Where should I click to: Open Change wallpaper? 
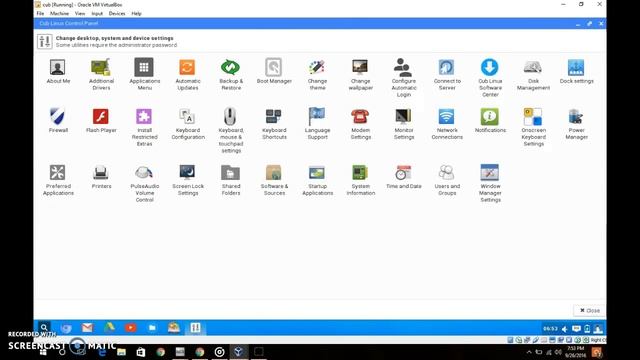point(360,74)
